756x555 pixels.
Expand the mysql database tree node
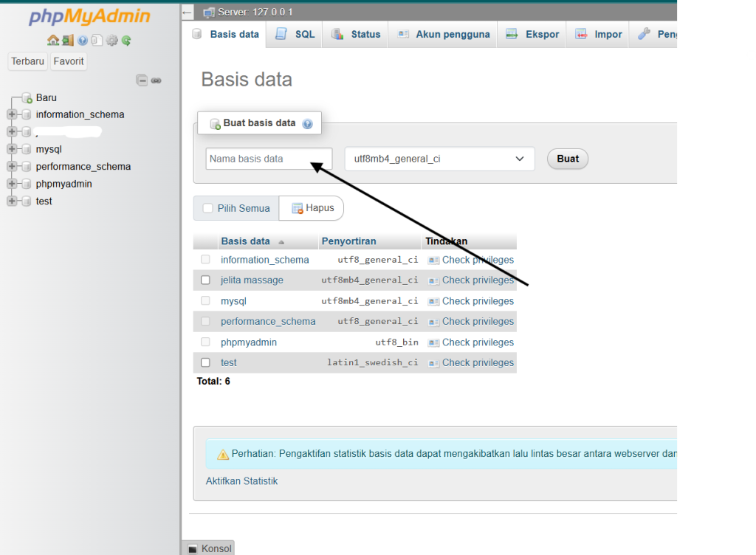(12, 149)
